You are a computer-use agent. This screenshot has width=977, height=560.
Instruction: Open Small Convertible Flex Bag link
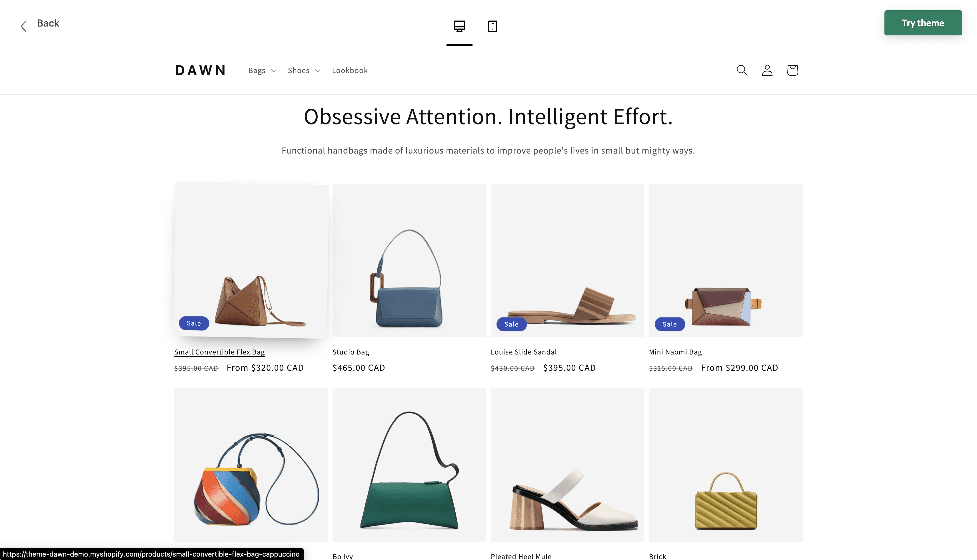tap(219, 352)
